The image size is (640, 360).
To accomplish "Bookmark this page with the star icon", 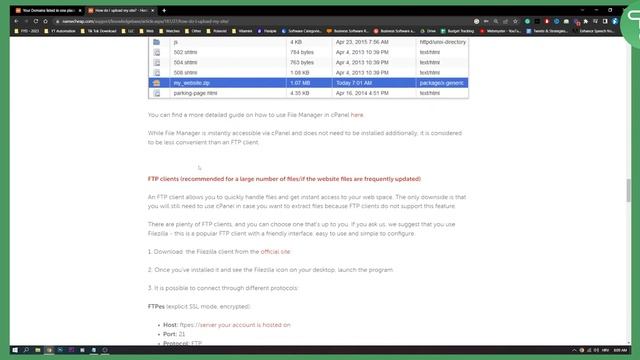I will click(516, 21).
